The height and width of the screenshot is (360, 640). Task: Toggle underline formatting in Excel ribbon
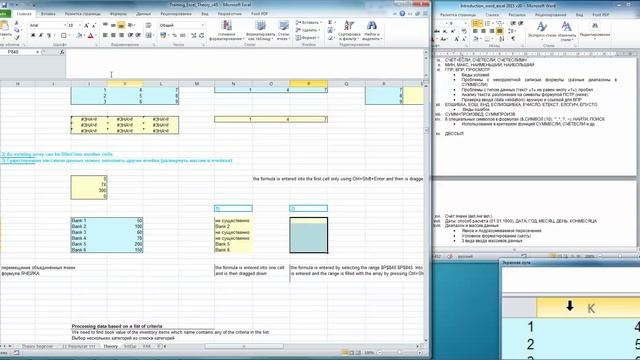49,36
